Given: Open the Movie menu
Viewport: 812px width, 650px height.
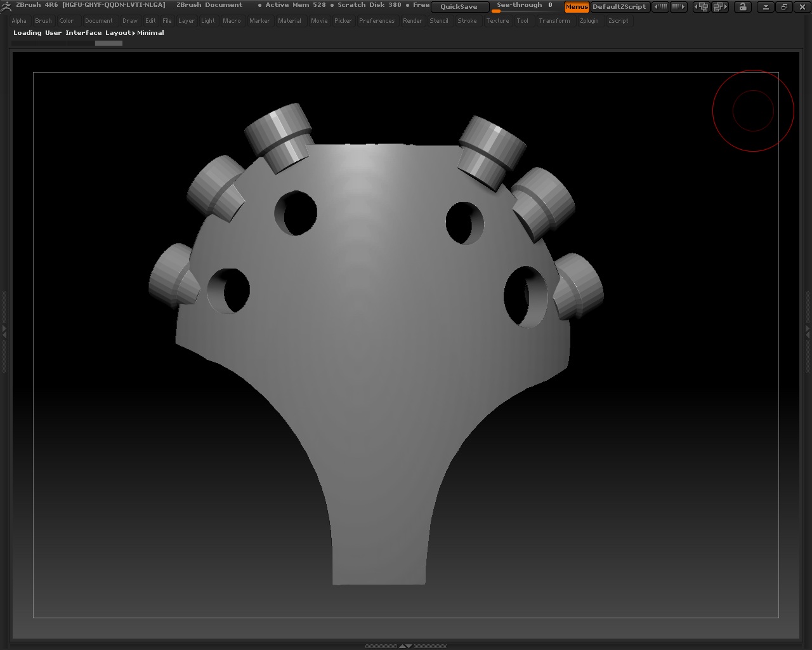Looking at the screenshot, I should pos(319,21).
